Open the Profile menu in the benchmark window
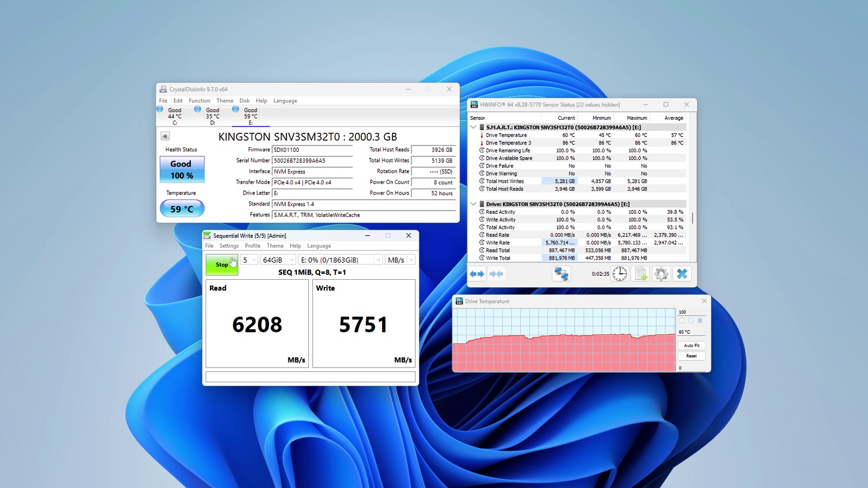 253,246
